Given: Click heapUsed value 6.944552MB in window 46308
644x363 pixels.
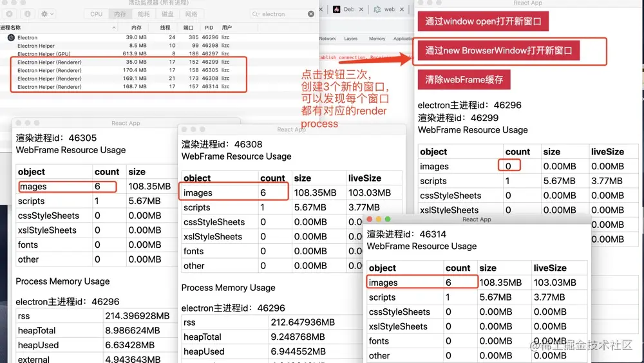Looking at the screenshot, I should pos(298,352).
